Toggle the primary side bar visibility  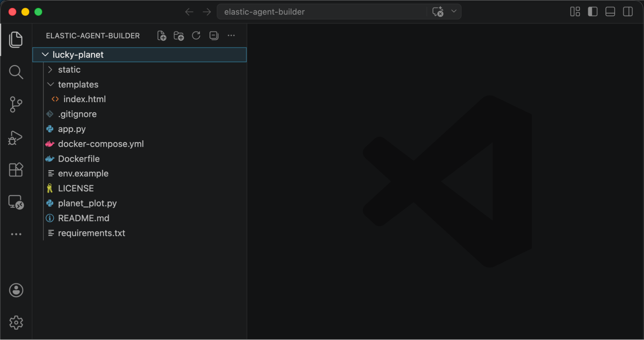pyautogui.click(x=593, y=12)
